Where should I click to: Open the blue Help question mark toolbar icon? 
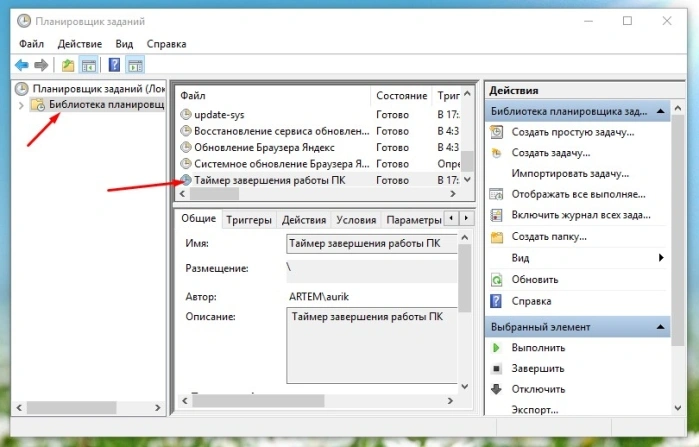click(x=114, y=65)
